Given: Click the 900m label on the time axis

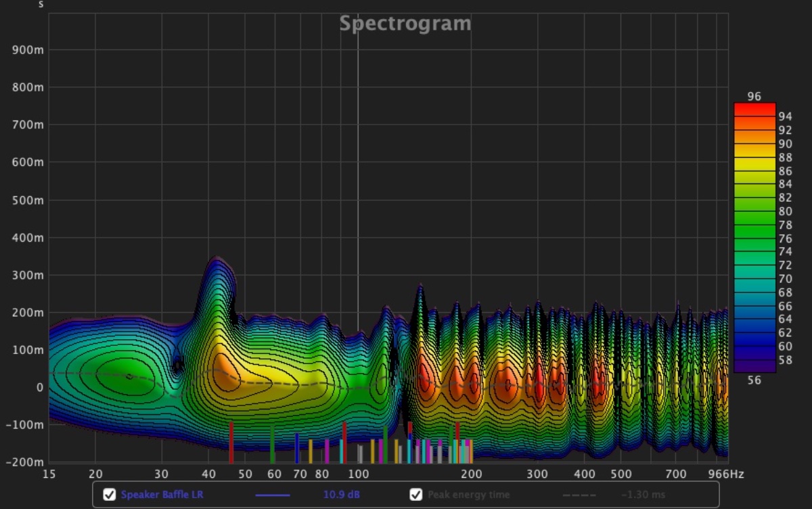Looking at the screenshot, I should click(x=29, y=50).
